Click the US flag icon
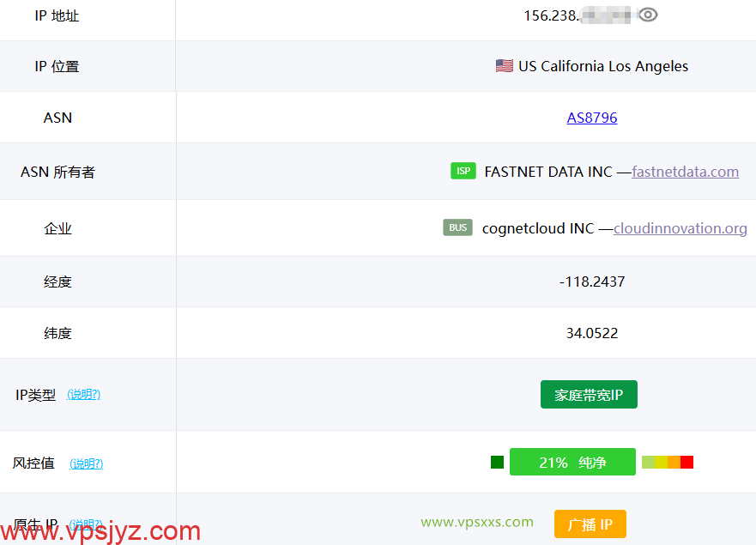This screenshot has height=545, width=756. 505,65
